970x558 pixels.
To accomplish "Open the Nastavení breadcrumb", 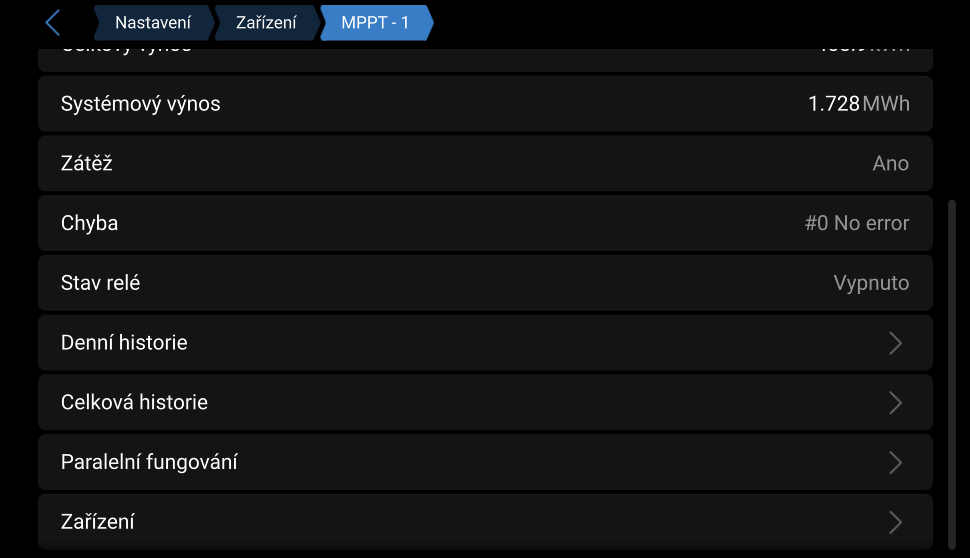I will click(152, 23).
